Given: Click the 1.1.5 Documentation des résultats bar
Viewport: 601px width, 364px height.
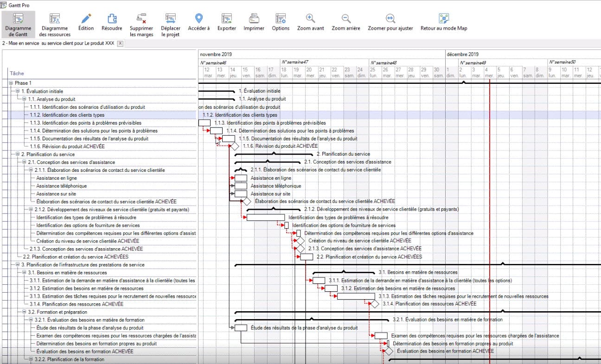Looking at the screenshot, I should click(229, 138).
